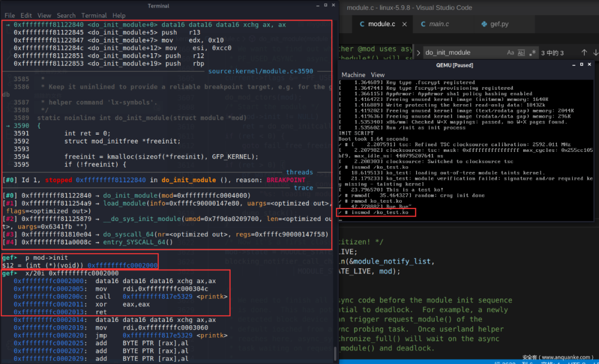Click 'module() and deadlock.' comment in VS Code

pyautogui.click(x=387, y=348)
